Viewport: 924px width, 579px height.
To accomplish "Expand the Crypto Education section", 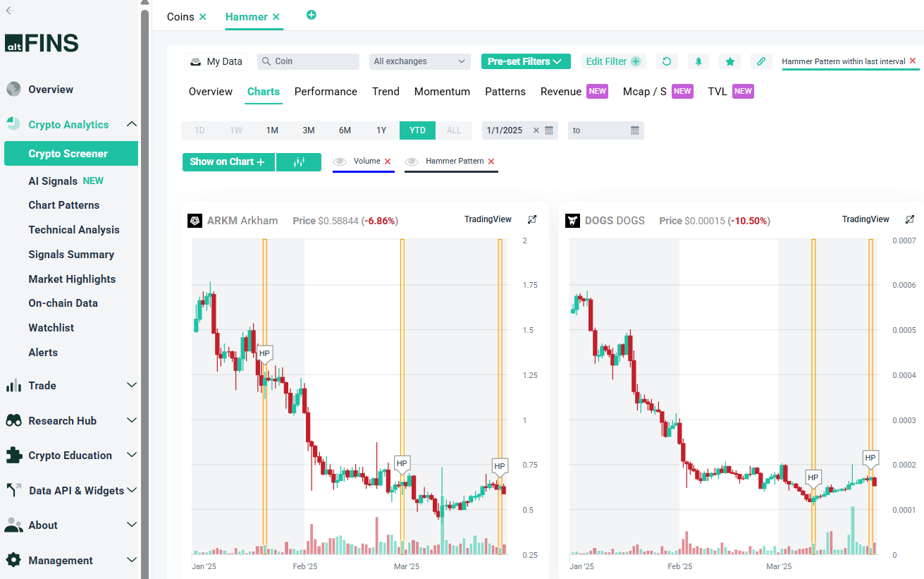I will tap(131, 455).
